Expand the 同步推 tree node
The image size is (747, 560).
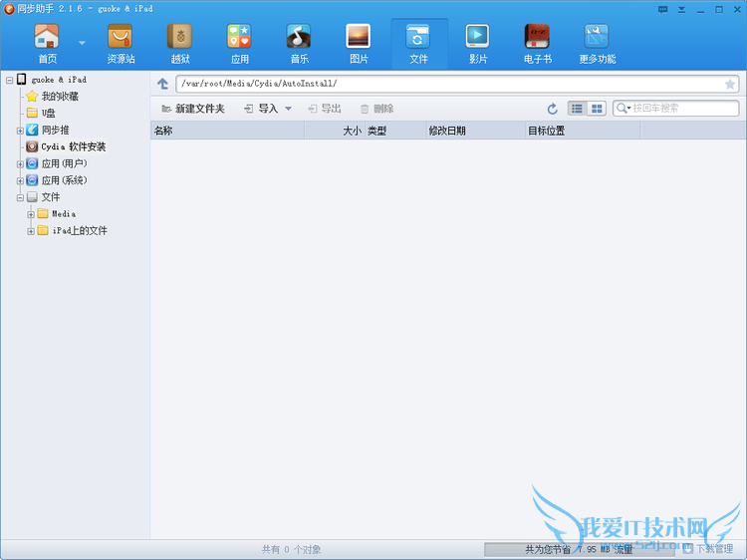pyautogui.click(x=20, y=131)
